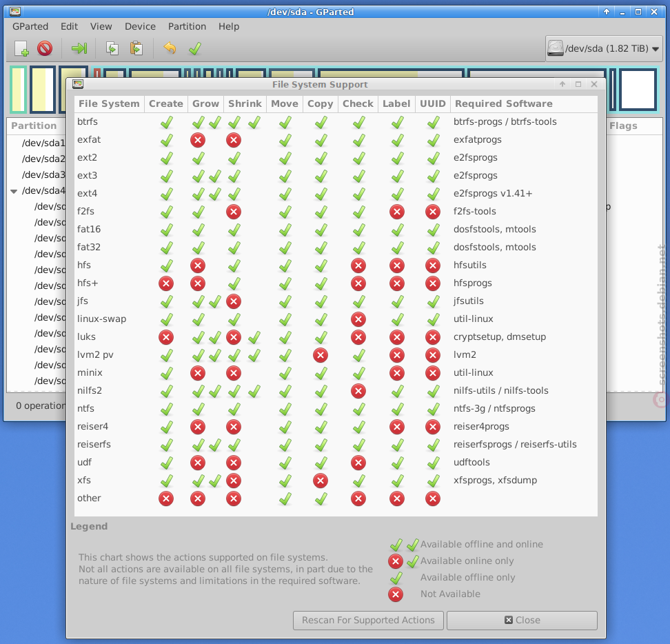Screen dimensions: 670x644
Task: Click the Required Software column header
Action: tap(524, 104)
